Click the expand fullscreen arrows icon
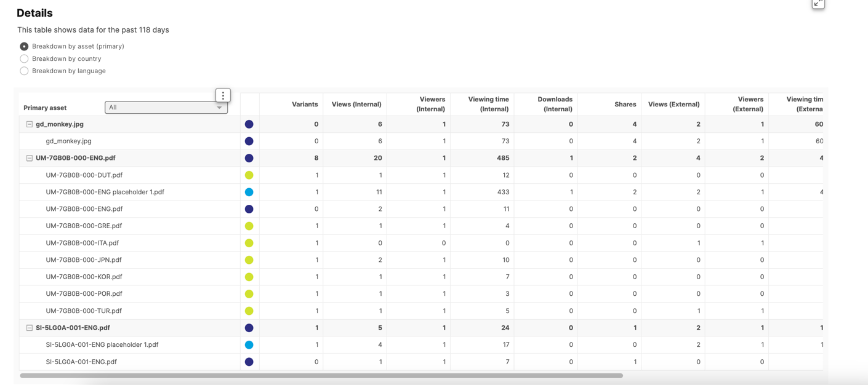The height and width of the screenshot is (385, 868). (818, 3)
